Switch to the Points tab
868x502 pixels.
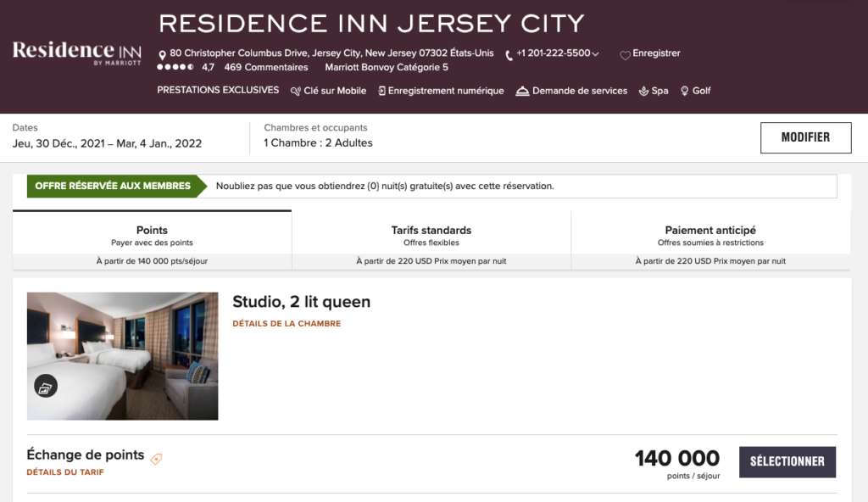pyautogui.click(x=152, y=236)
